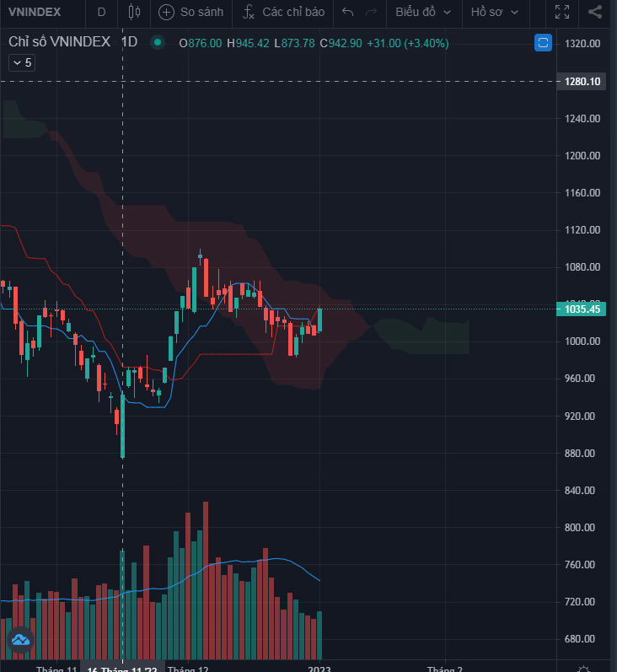Click the VNINDEX symbol search field
This screenshot has height=672, width=617.
pyautogui.click(x=35, y=12)
